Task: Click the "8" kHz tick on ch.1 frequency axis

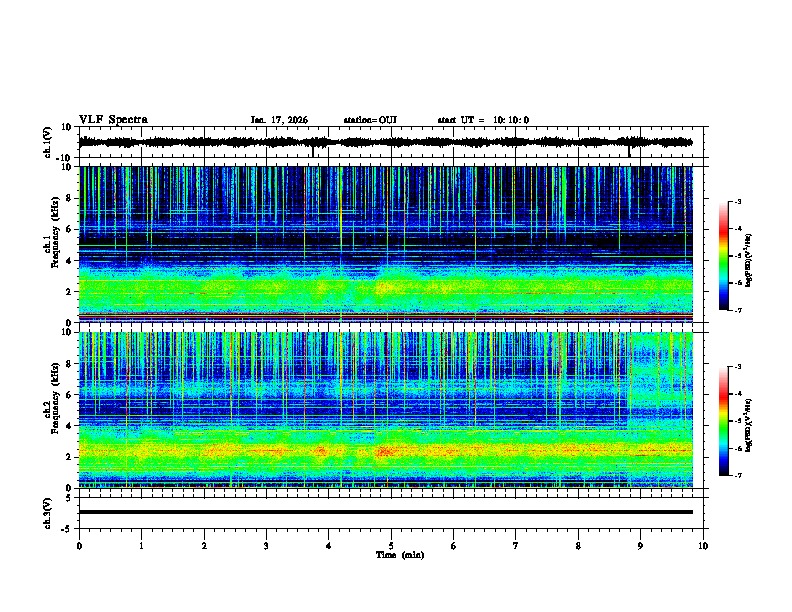Action: pos(70,198)
